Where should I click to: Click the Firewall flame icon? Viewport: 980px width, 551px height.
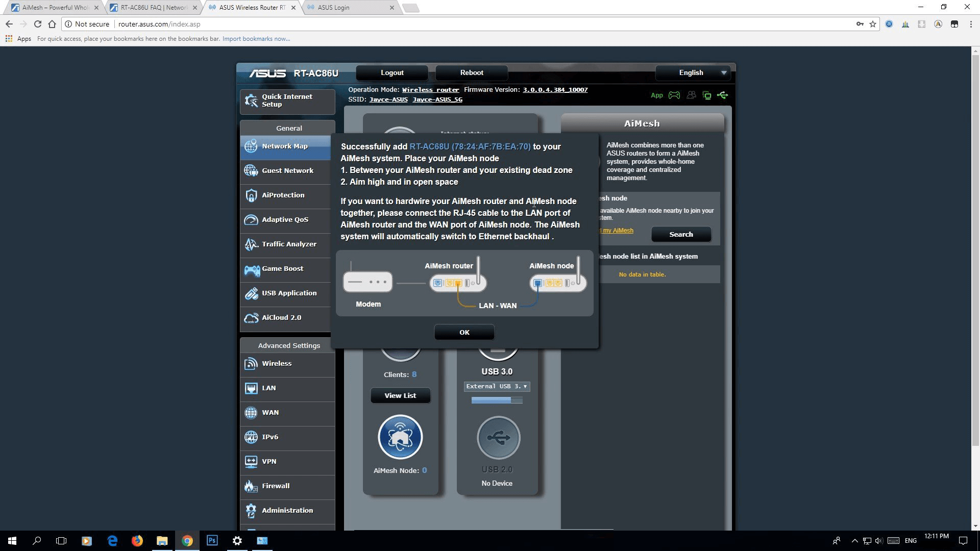(x=251, y=486)
